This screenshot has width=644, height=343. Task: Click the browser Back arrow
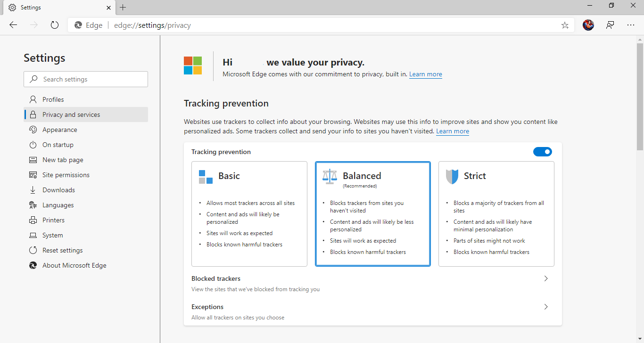[13, 25]
